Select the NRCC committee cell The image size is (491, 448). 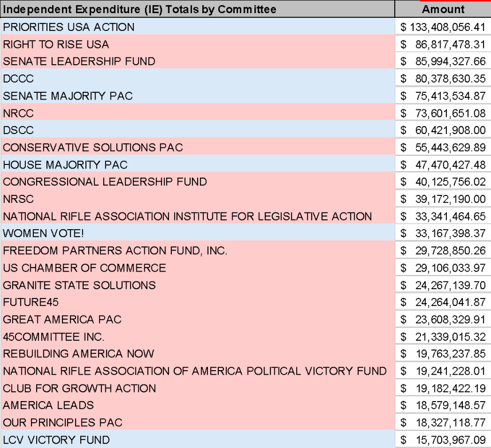coord(197,113)
